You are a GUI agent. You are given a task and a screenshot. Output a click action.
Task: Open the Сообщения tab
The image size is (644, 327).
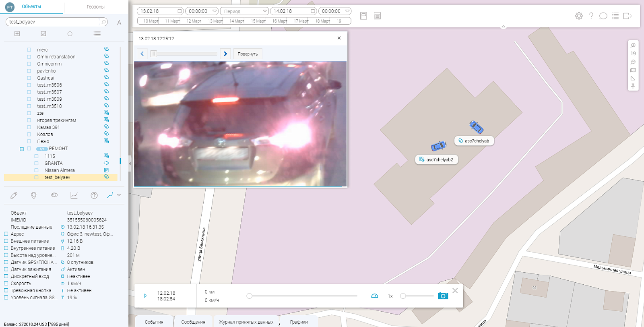tap(193, 322)
